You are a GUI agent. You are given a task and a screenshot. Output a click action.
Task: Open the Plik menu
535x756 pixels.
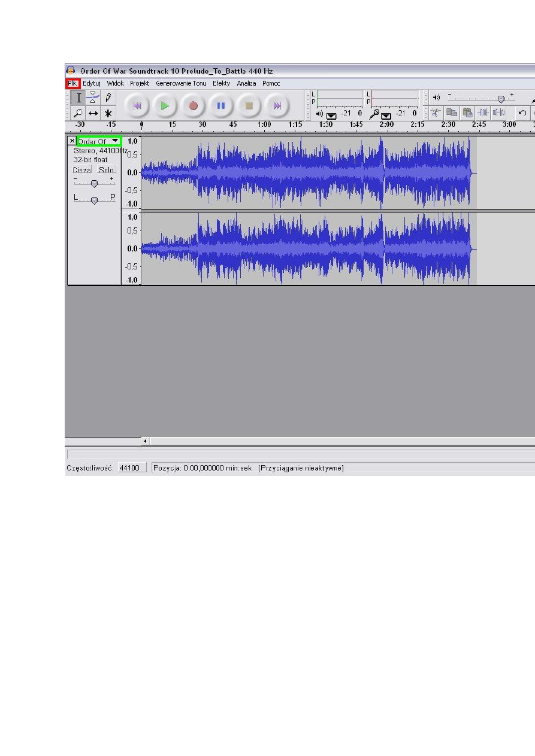(72, 84)
